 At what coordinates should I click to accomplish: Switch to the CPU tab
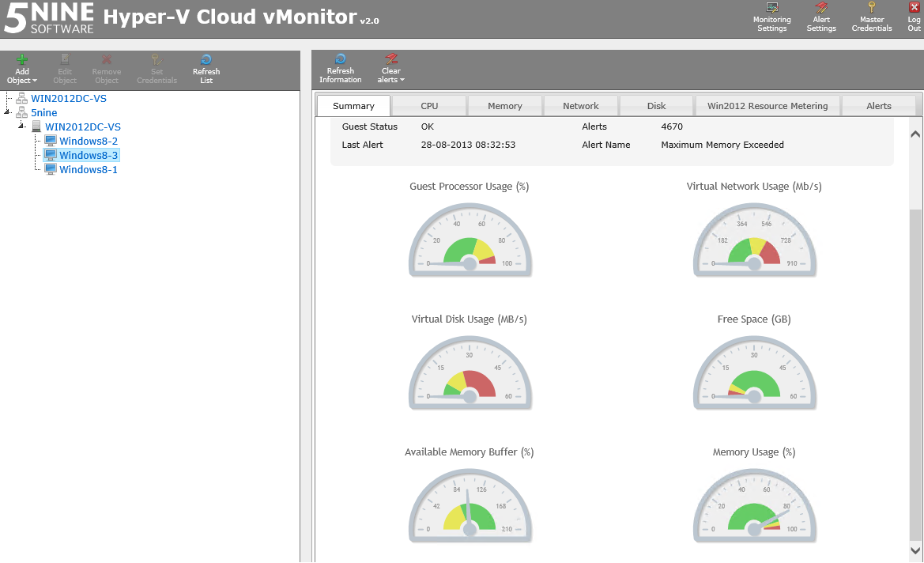(x=429, y=106)
